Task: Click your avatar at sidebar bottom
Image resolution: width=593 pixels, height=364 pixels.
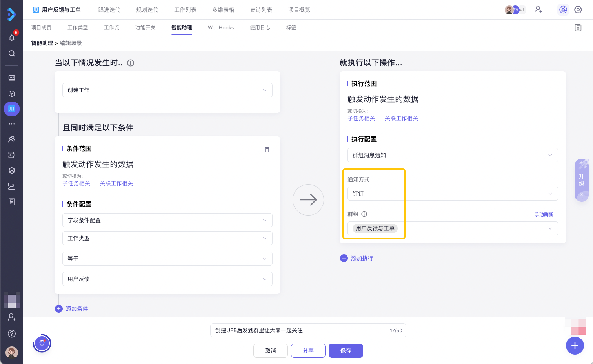Action: [x=11, y=352]
